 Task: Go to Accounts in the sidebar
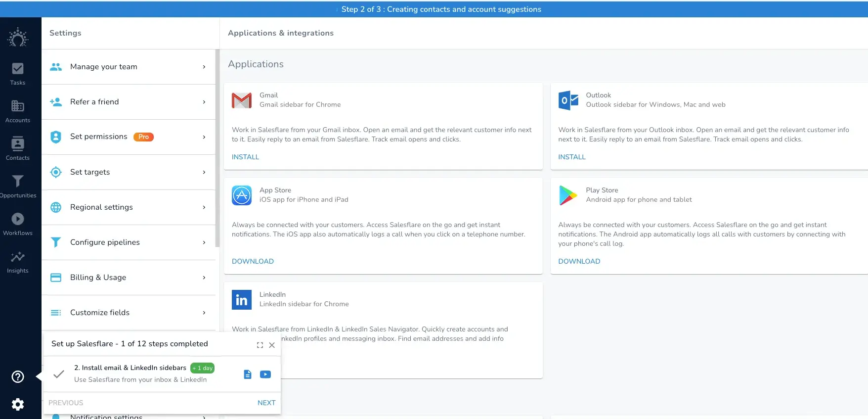18,111
